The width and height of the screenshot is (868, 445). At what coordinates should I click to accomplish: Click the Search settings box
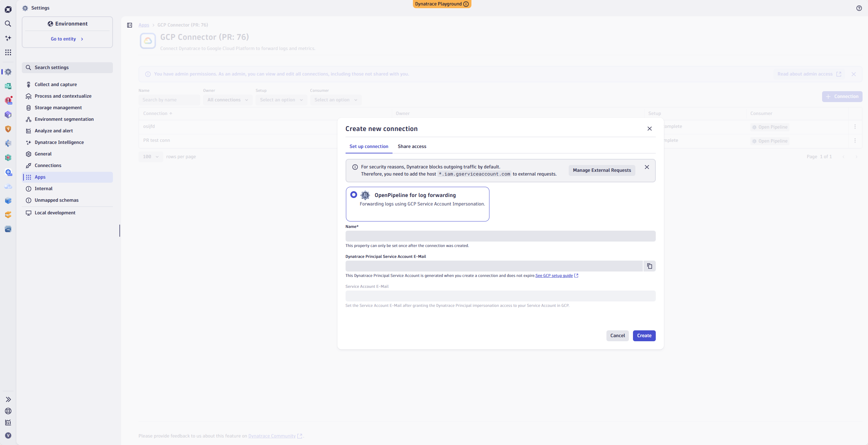67,68
